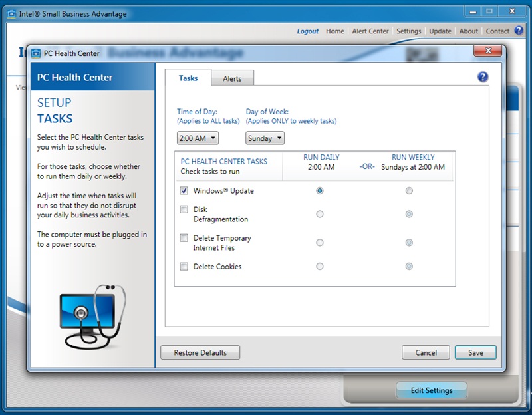Image resolution: width=532 pixels, height=415 pixels.
Task: Select Run Daily for Windows Update
Action: point(320,190)
